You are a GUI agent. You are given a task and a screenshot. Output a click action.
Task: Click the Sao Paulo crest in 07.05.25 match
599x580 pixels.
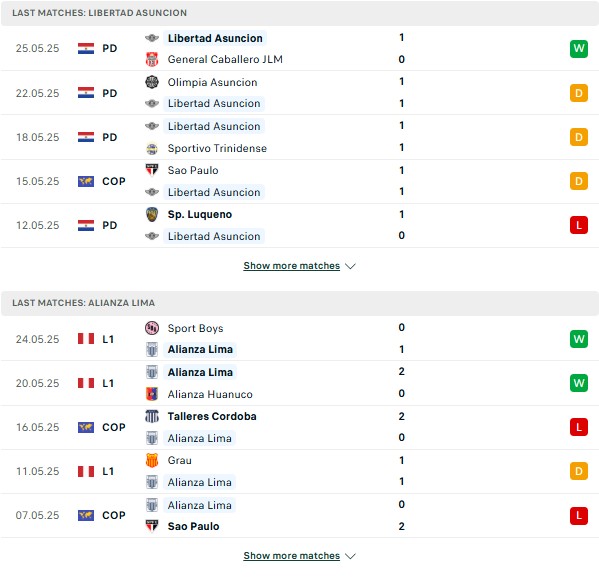152,526
